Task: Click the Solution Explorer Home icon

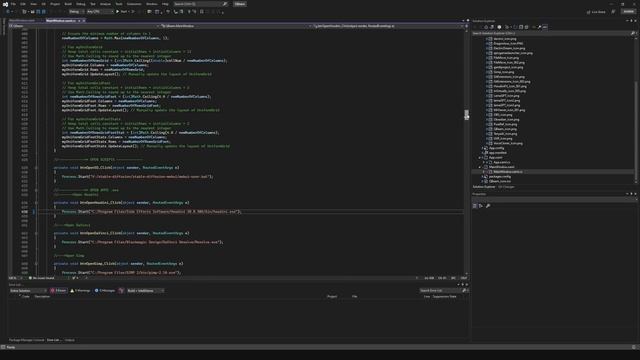Action: 486,27
